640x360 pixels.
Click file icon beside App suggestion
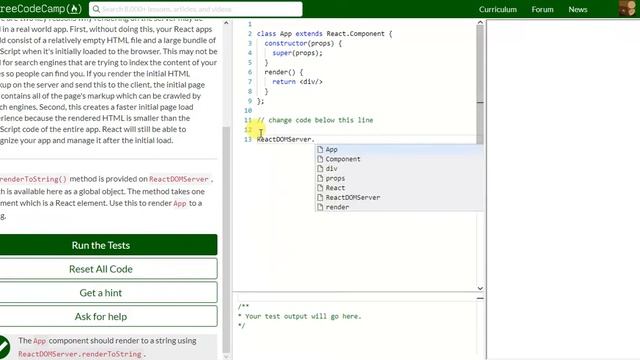pos(320,149)
